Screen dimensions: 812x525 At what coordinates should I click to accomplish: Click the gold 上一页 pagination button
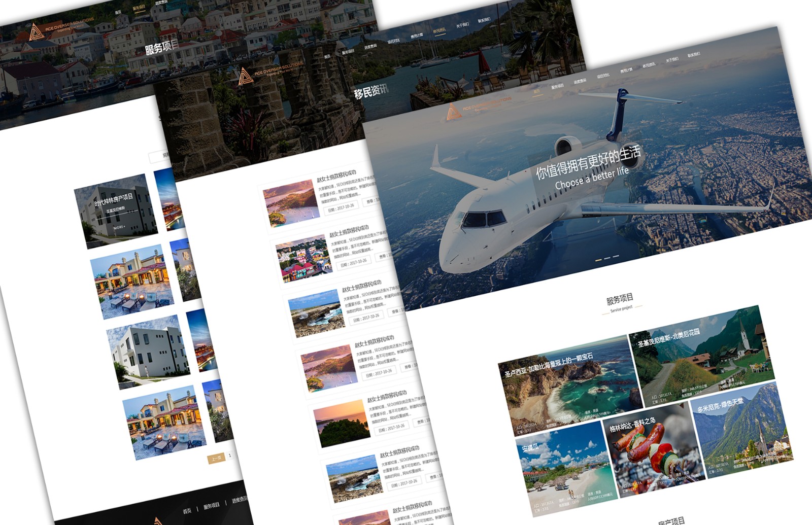click(x=217, y=458)
